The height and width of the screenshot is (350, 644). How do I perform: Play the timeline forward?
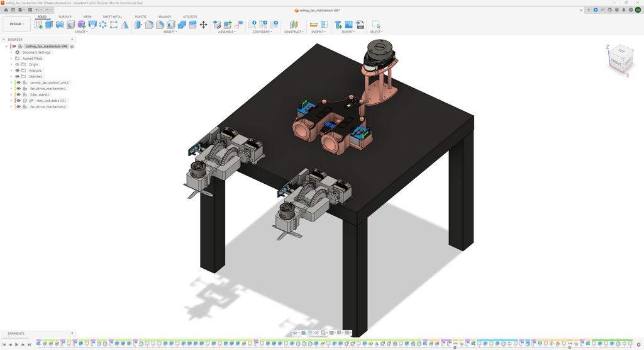tap(17, 345)
